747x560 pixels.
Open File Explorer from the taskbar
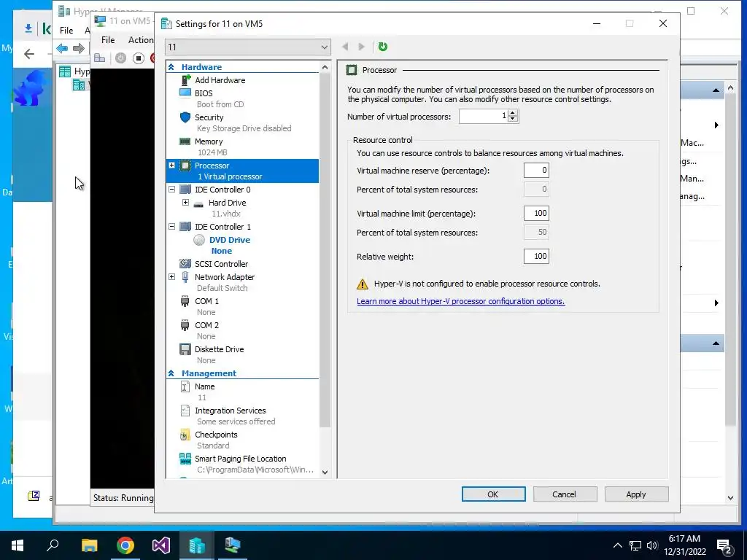[89, 545]
